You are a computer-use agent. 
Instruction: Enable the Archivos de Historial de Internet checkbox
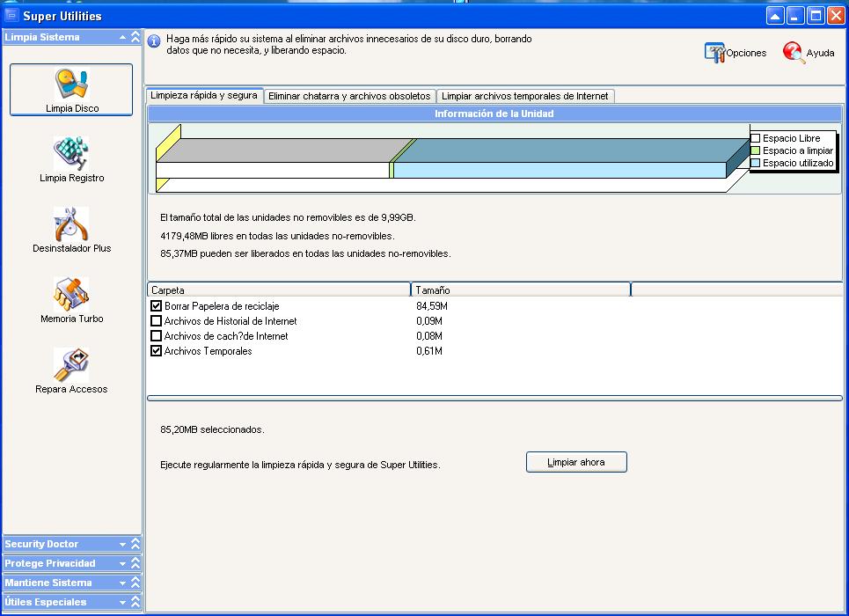point(156,321)
